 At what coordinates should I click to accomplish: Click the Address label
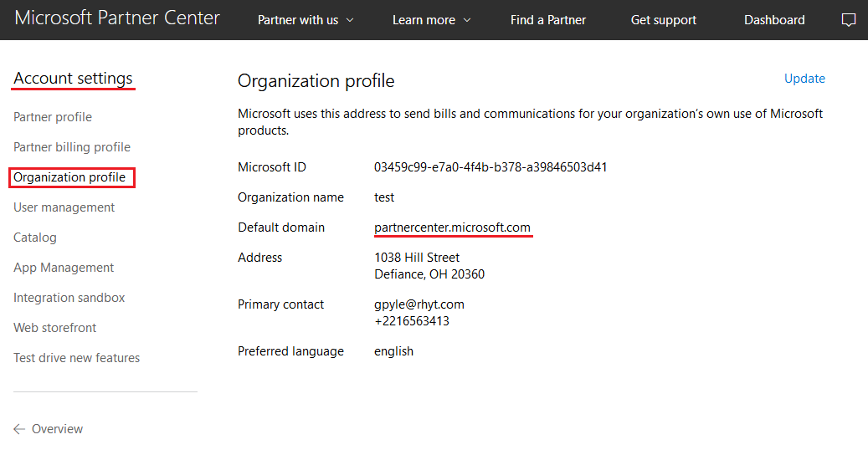tap(259, 258)
